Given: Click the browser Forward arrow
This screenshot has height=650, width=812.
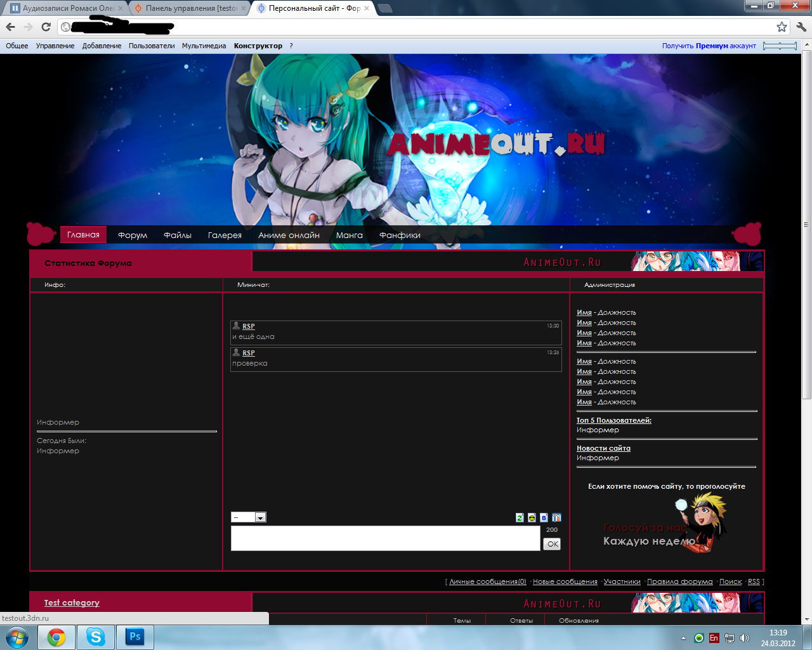Looking at the screenshot, I should [28, 27].
